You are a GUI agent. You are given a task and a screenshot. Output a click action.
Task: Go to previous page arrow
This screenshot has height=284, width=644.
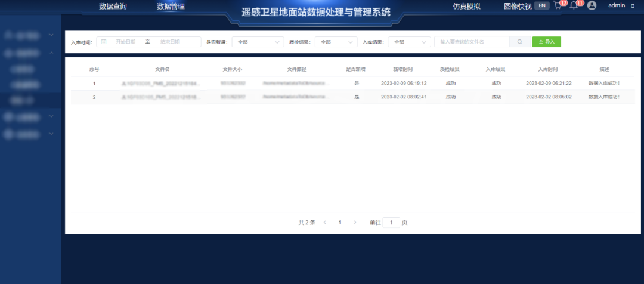[325, 223]
